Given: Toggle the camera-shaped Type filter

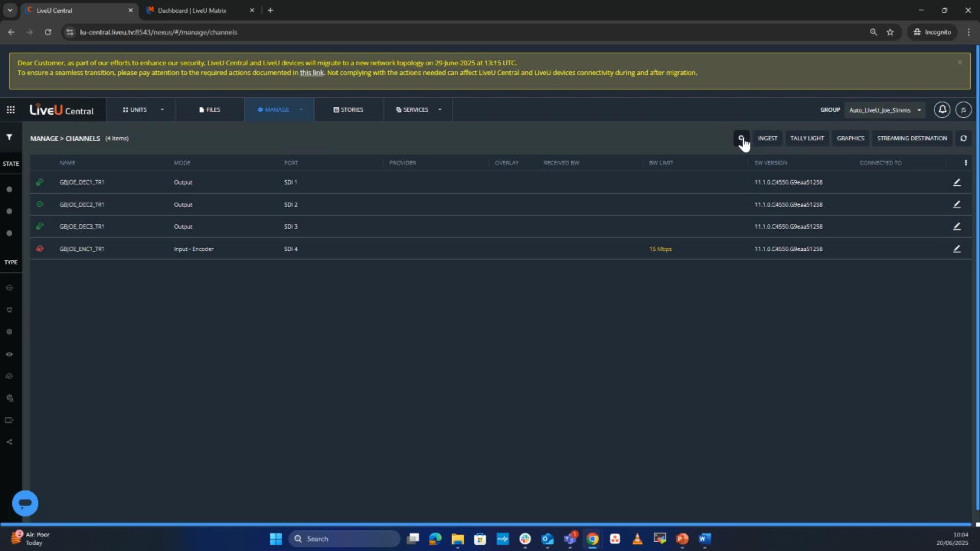Looking at the screenshot, I should click(9, 420).
